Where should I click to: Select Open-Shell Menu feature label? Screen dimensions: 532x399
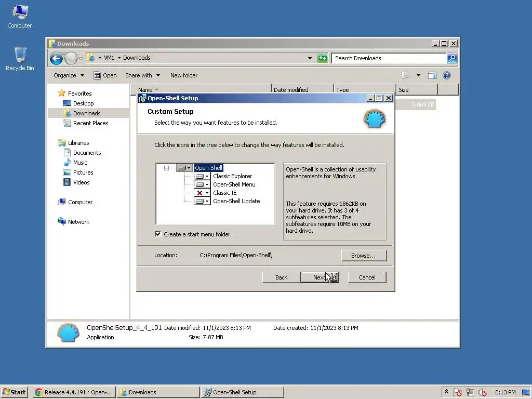(x=234, y=184)
